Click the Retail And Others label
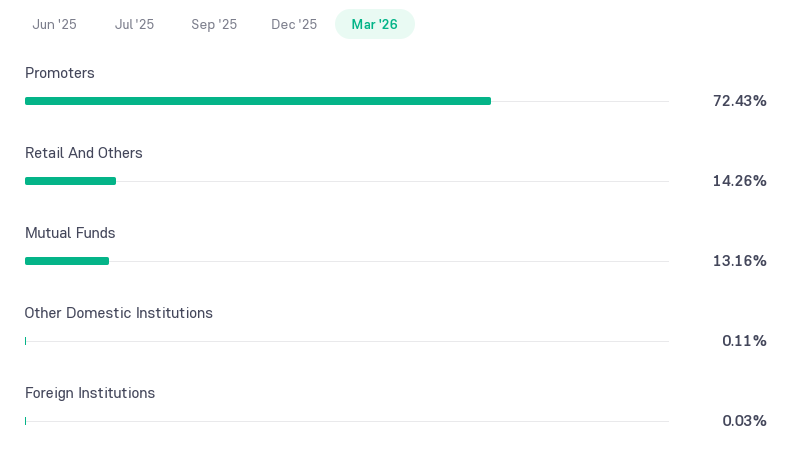The width and height of the screenshot is (798, 453). (x=83, y=153)
